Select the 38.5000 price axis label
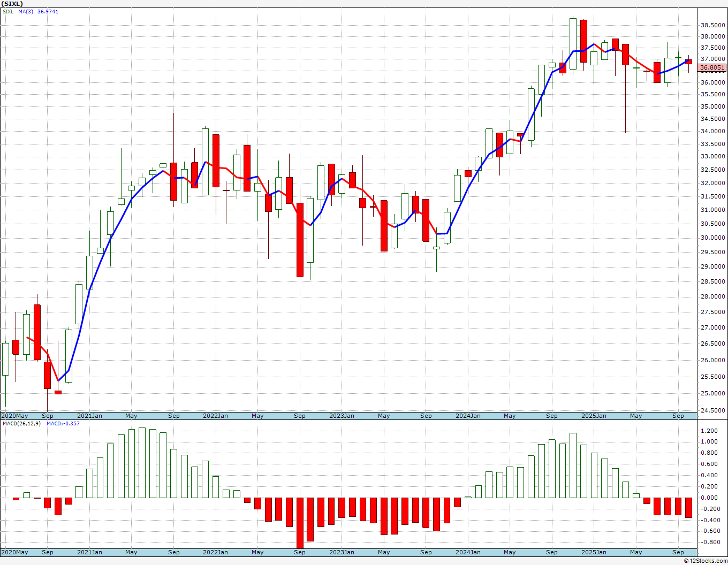Viewport: 728px width, 565px height. point(712,25)
